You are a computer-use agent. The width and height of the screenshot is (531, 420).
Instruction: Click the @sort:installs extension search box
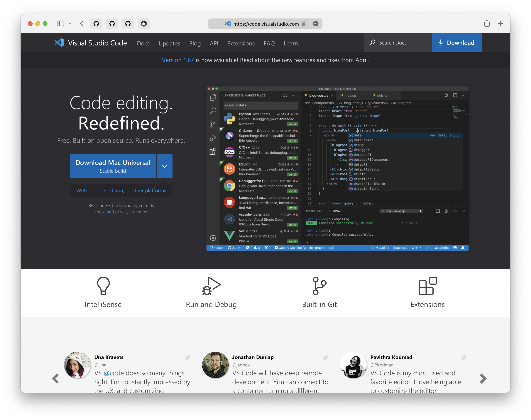point(261,105)
